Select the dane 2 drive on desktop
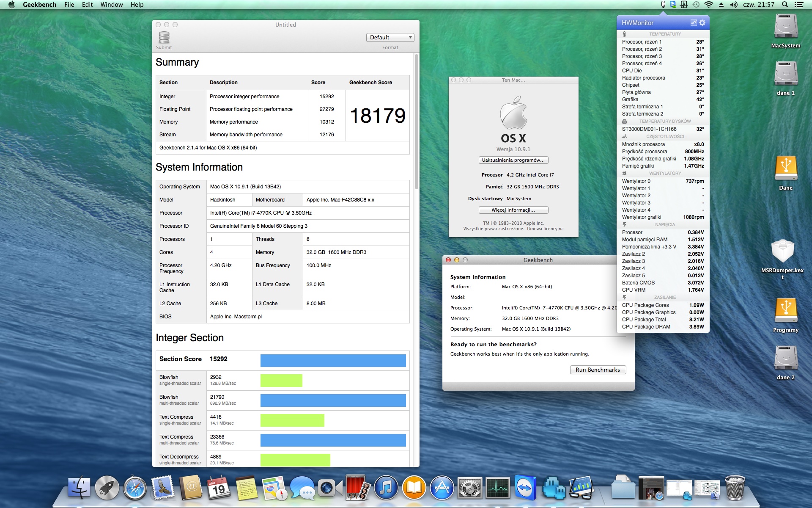Image resolution: width=812 pixels, height=508 pixels. click(786, 363)
